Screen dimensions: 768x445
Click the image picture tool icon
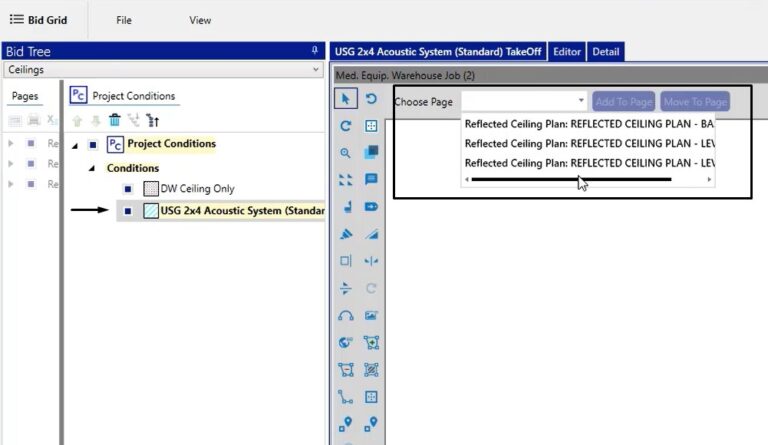pyautogui.click(x=371, y=315)
